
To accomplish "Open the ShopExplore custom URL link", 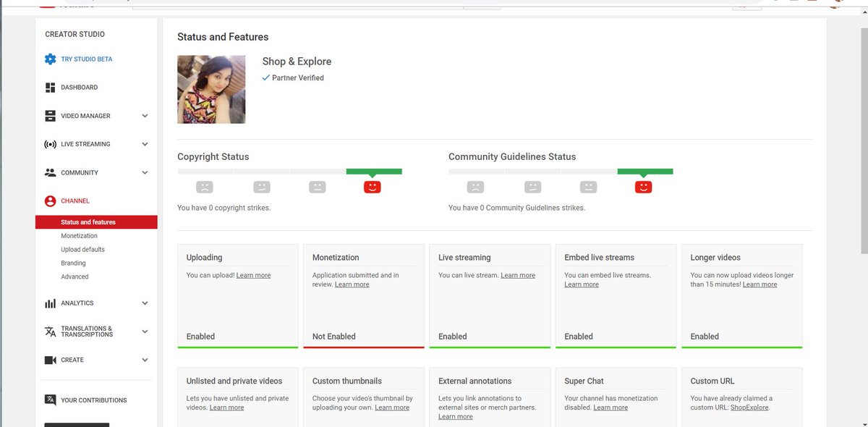I will pos(749,407).
